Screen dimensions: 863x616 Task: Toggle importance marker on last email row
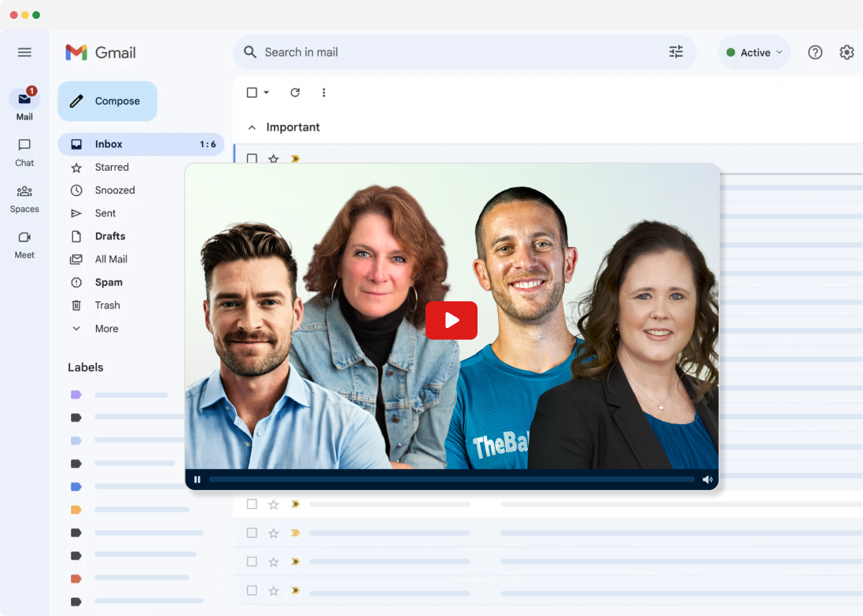point(296,590)
